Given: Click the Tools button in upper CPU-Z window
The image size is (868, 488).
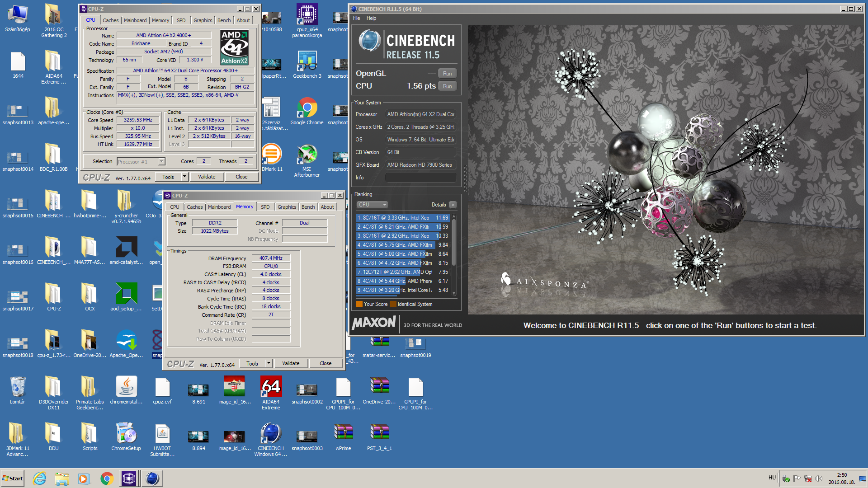Looking at the screenshot, I should [168, 177].
